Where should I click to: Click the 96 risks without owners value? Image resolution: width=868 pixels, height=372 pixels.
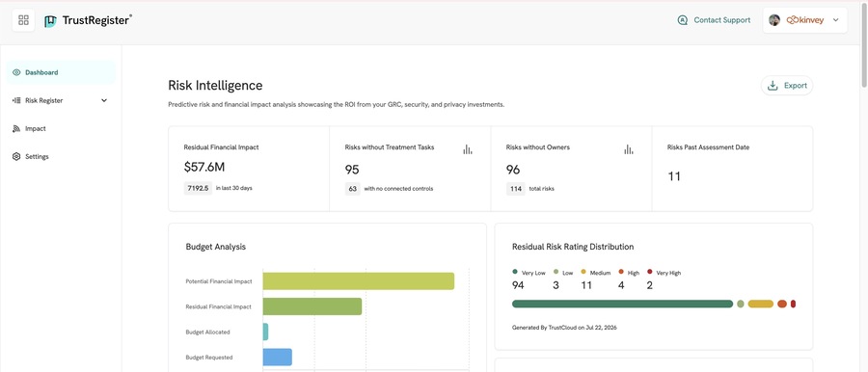point(513,170)
